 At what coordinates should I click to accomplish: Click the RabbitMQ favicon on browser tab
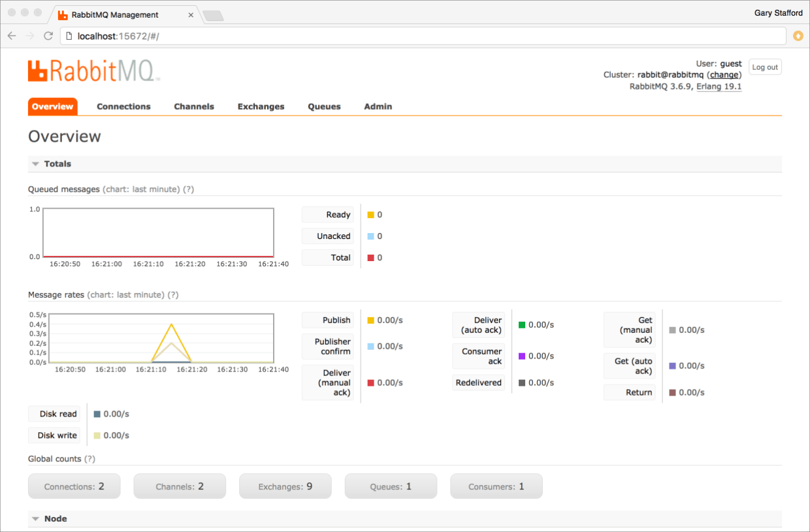(63, 14)
